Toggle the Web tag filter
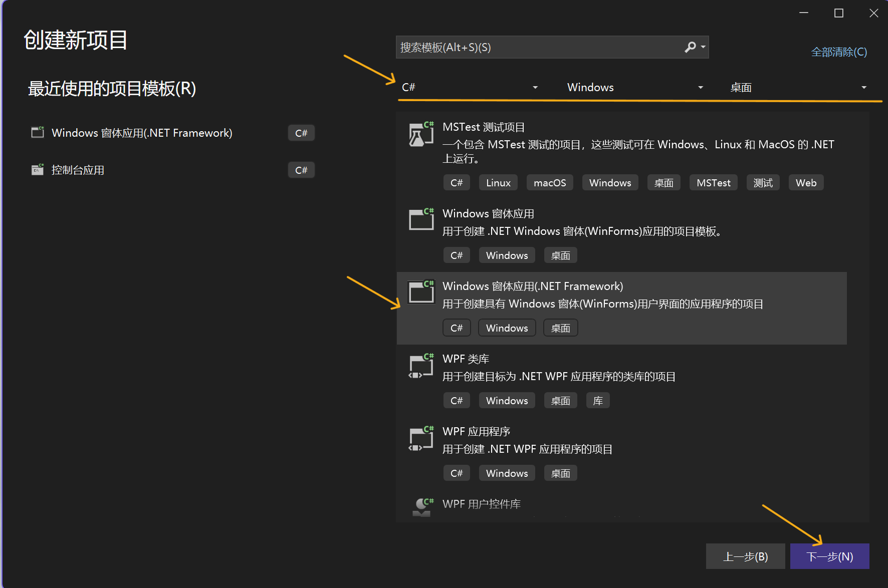Viewport: 888px width, 588px height. click(x=805, y=182)
